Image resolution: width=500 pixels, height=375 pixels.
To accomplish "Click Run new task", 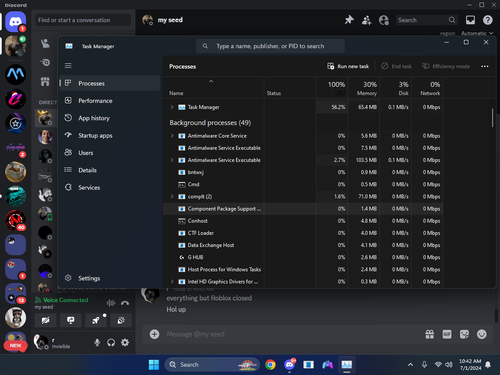I will click(x=348, y=66).
